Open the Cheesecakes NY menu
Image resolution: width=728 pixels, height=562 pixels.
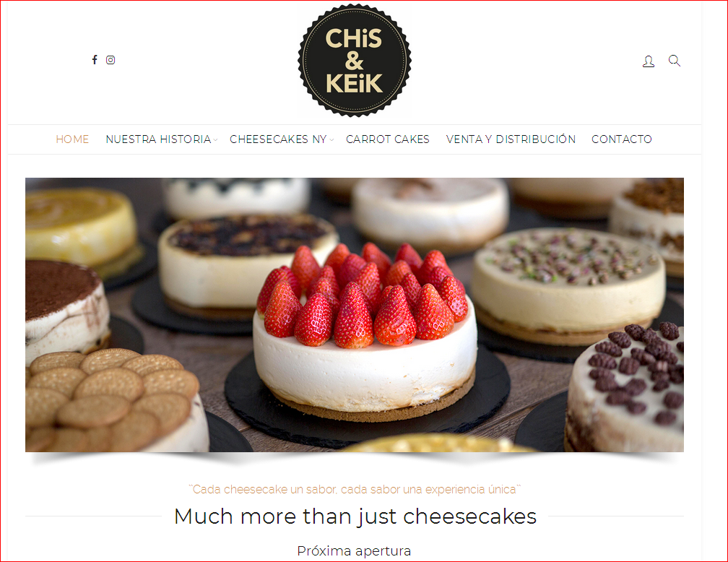(278, 139)
